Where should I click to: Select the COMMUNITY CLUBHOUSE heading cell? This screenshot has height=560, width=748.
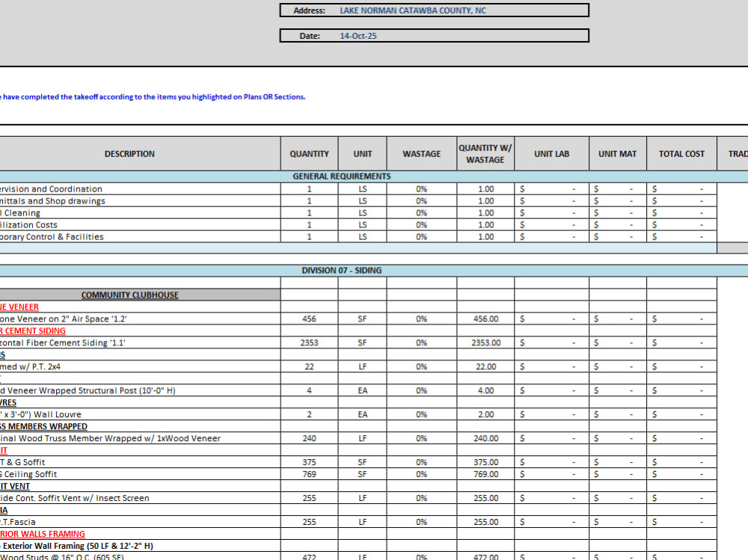(x=129, y=295)
